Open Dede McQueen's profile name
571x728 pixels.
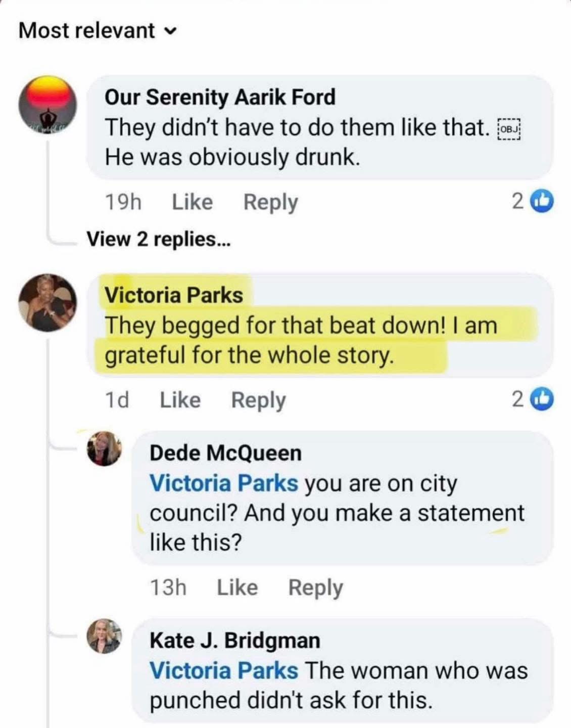(225, 453)
